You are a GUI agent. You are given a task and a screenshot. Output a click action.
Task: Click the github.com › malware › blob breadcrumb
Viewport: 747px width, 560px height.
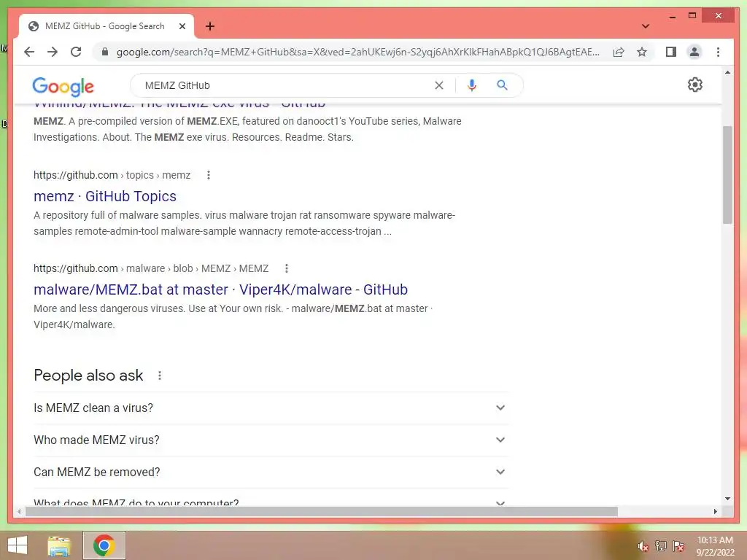(151, 268)
